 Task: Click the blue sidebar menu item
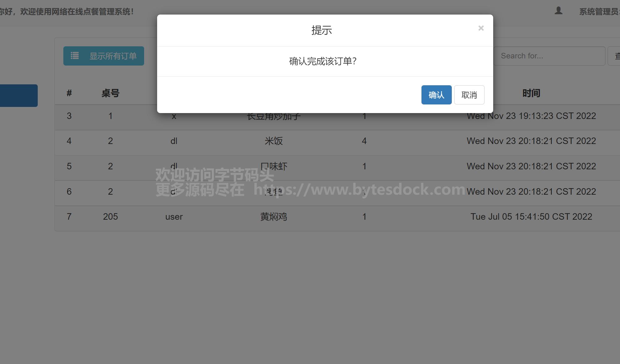point(19,95)
